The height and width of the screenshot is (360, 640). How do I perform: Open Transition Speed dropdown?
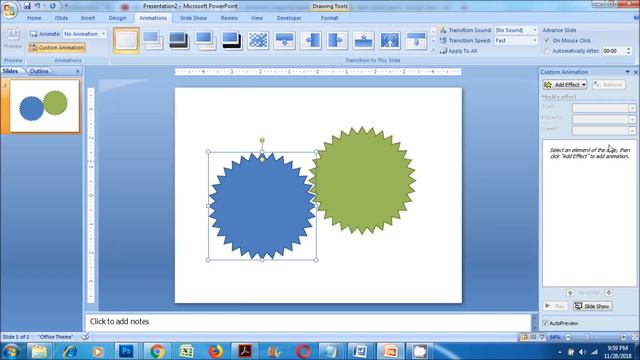[x=534, y=40]
